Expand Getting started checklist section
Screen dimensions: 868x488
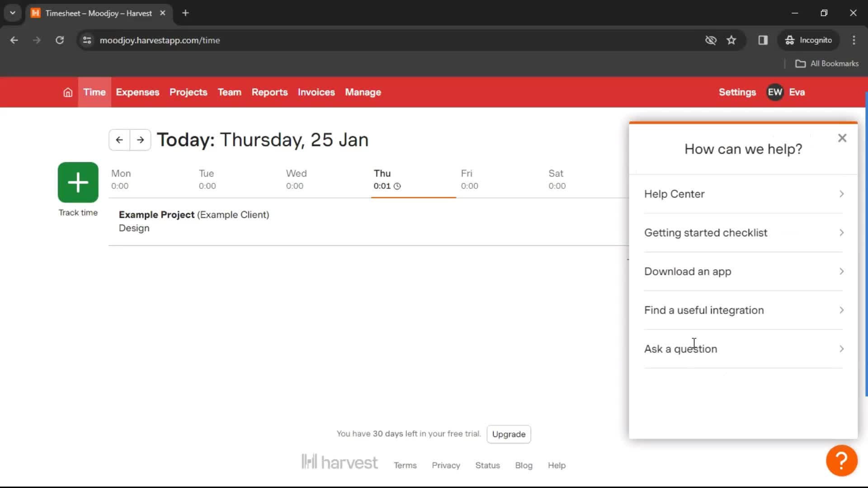(744, 232)
